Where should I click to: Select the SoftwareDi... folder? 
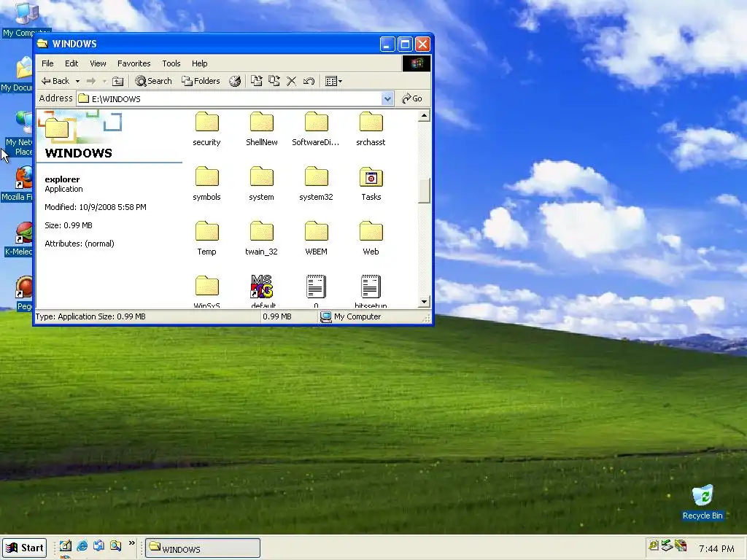316,128
